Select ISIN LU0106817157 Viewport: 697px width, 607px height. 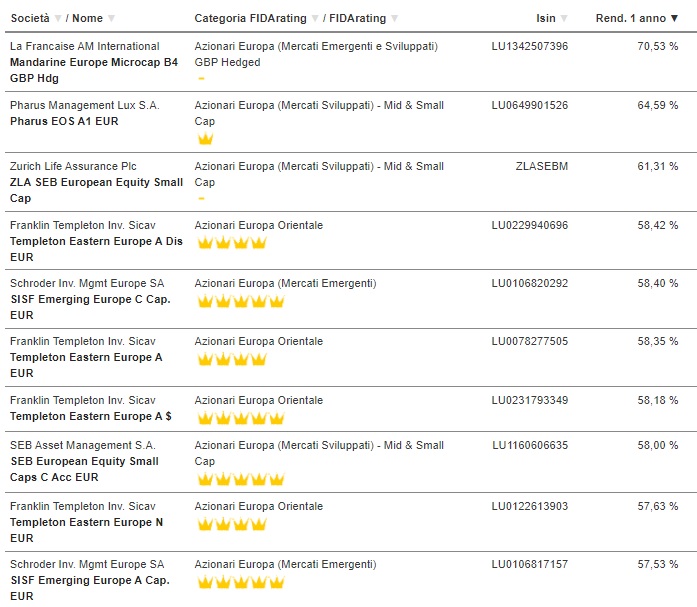pyautogui.click(x=530, y=564)
